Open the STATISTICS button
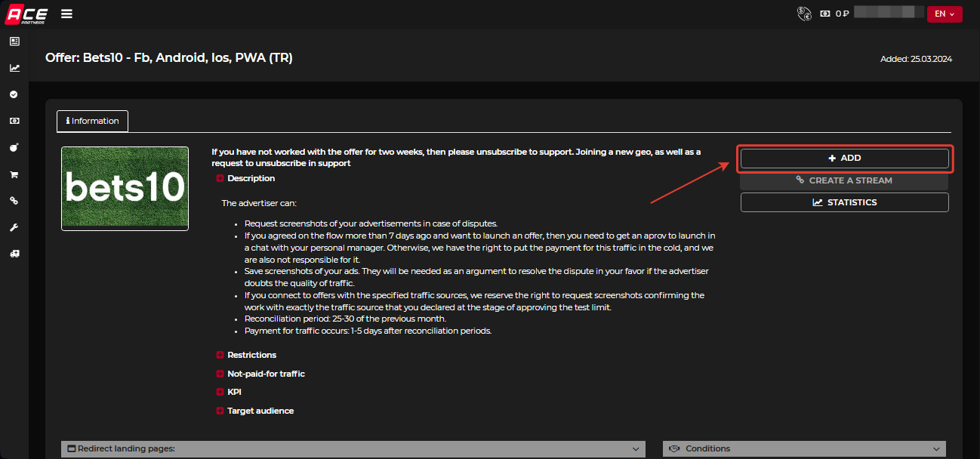This screenshot has width=980, height=459. click(x=844, y=202)
